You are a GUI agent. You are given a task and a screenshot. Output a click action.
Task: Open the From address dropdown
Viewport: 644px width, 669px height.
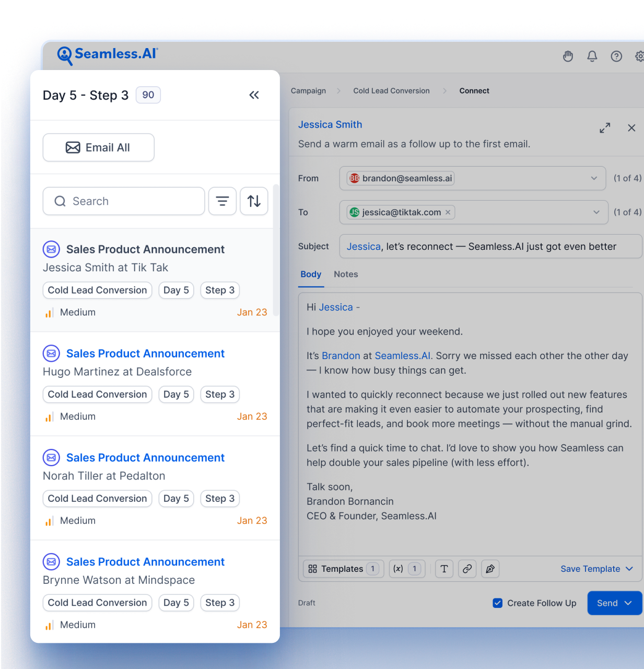click(x=594, y=178)
